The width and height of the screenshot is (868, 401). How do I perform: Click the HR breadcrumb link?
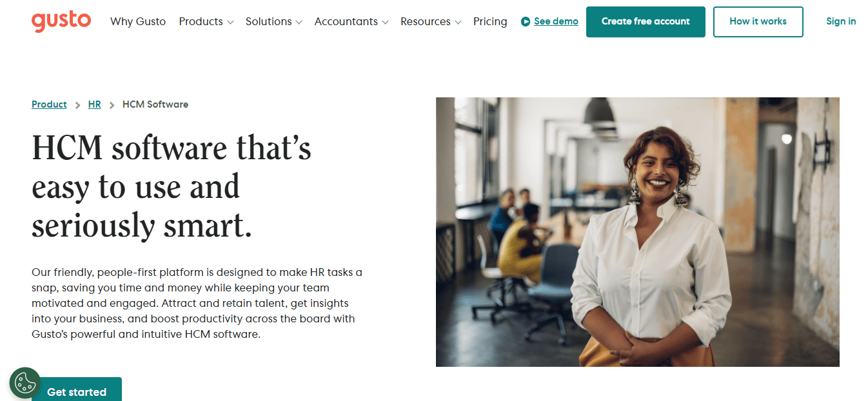(95, 104)
